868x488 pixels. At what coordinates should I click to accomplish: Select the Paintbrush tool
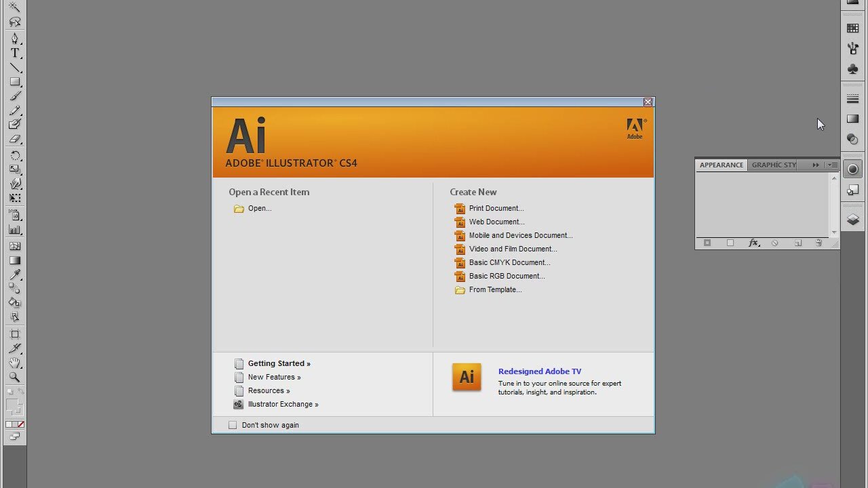(14, 96)
